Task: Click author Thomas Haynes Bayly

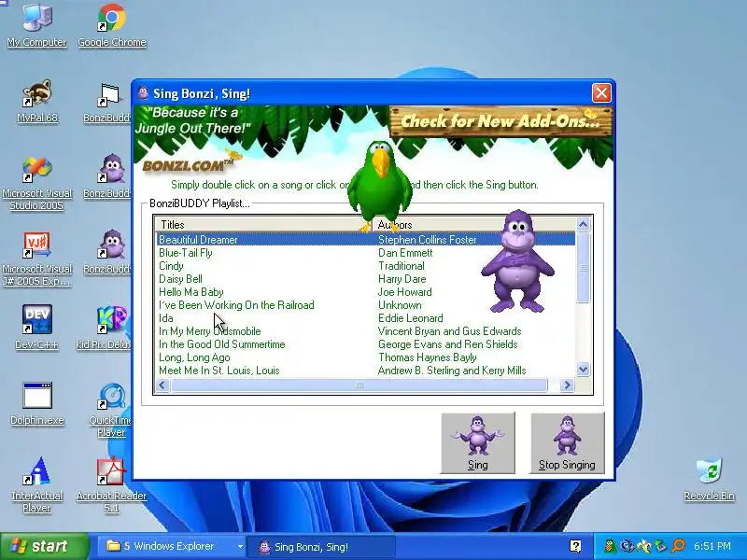Action: 428,357
